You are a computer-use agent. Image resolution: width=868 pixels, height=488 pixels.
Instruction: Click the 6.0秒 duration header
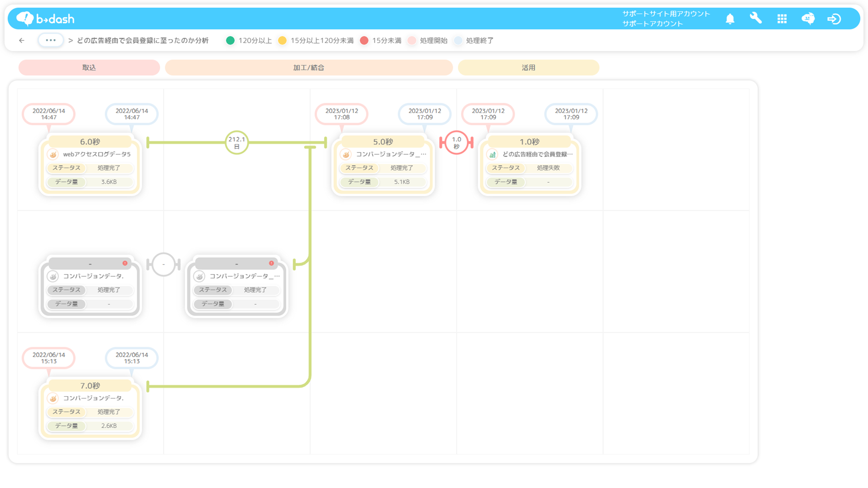click(90, 141)
